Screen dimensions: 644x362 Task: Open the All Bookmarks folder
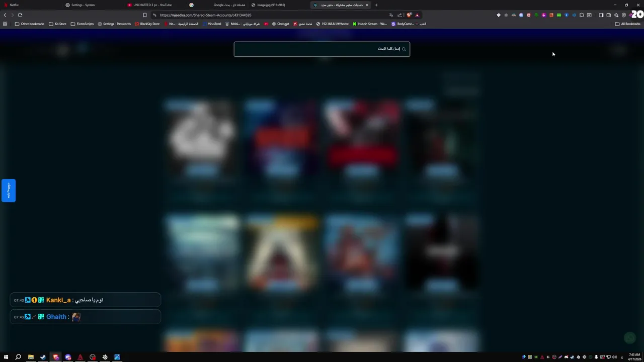[627, 24]
